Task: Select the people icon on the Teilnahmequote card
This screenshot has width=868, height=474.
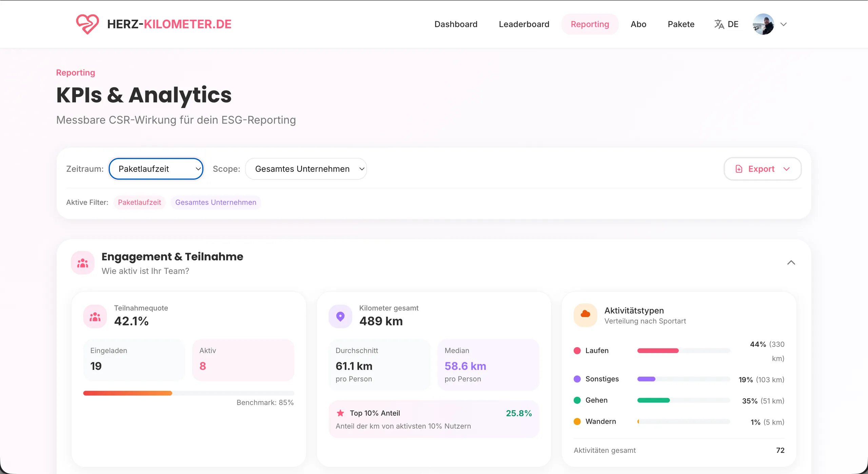Action: tap(95, 316)
